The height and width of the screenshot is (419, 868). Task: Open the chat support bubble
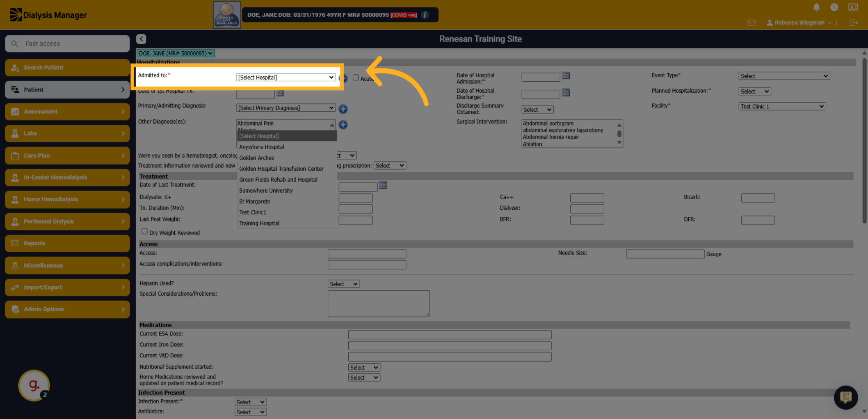pos(846,397)
